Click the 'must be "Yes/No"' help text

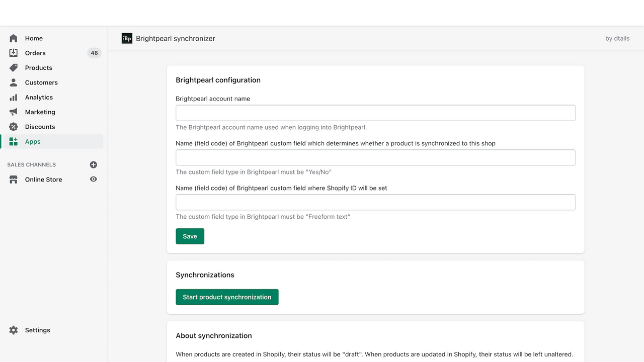point(254,172)
